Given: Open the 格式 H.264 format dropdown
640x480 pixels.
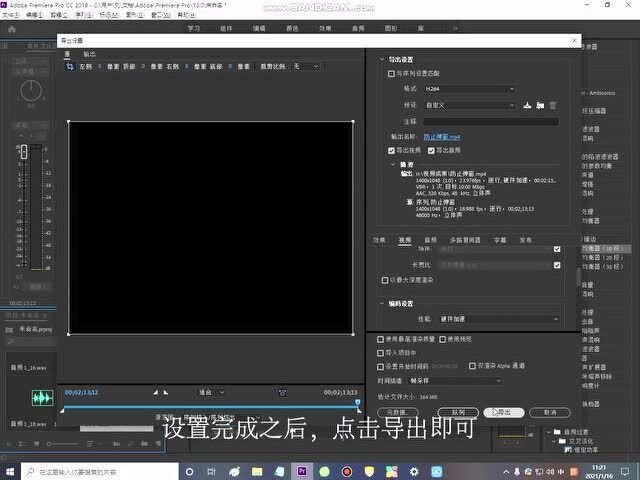Looking at the screenshot, I should click(469, 89).
